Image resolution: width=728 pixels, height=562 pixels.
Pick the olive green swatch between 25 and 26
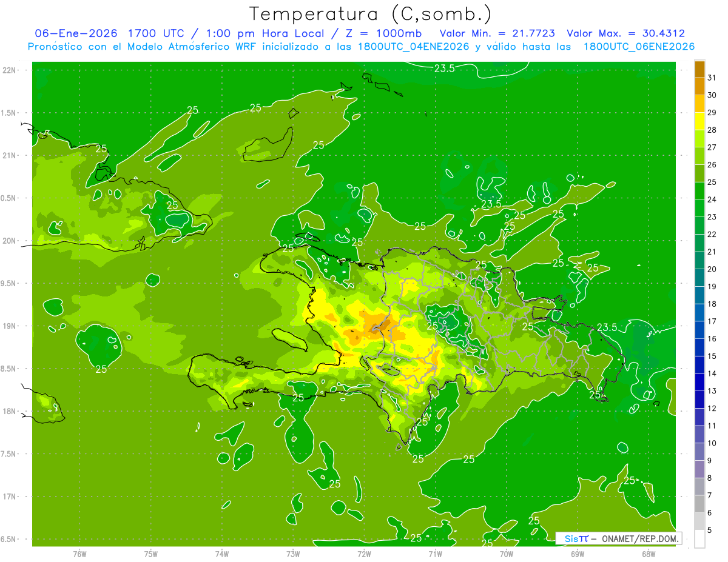pyautogui.click(x=699, y=173)
